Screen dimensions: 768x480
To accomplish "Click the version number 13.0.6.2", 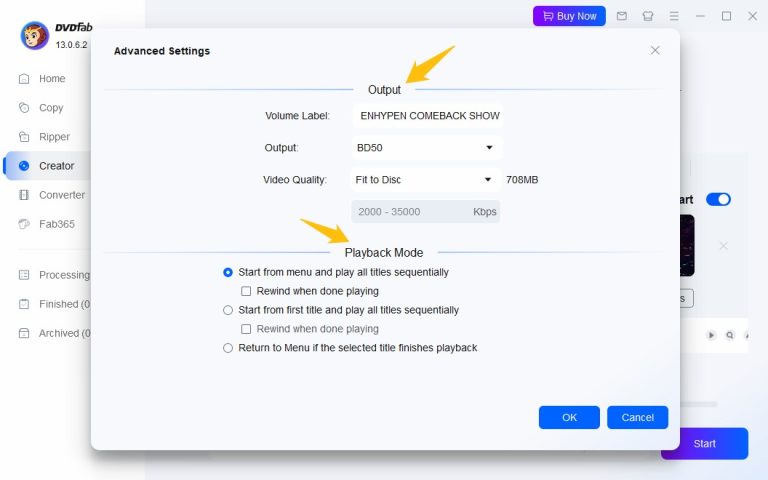I will click(72, 45).
